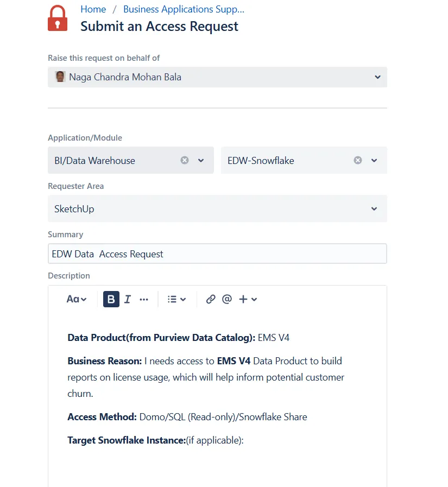Click the red lock request icon
Screen dimensions: 448x487
coord(58,18)
